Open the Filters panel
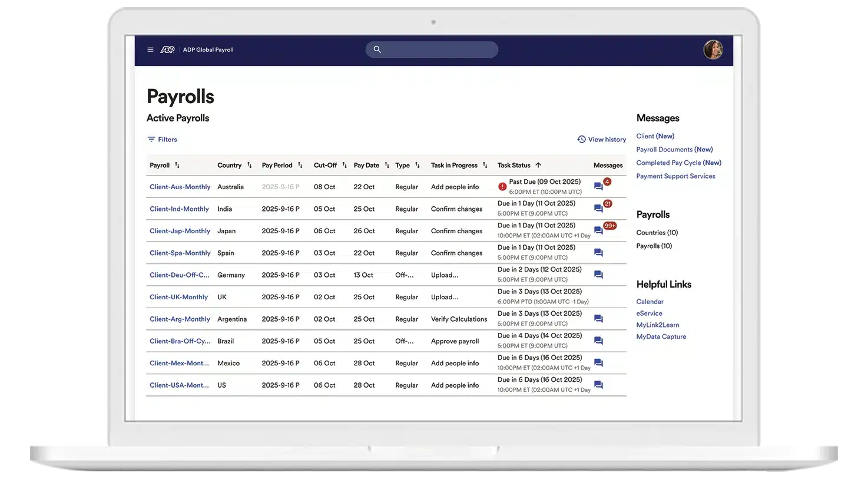This screenshot has height=479, width=868. (x=161, y=139)
